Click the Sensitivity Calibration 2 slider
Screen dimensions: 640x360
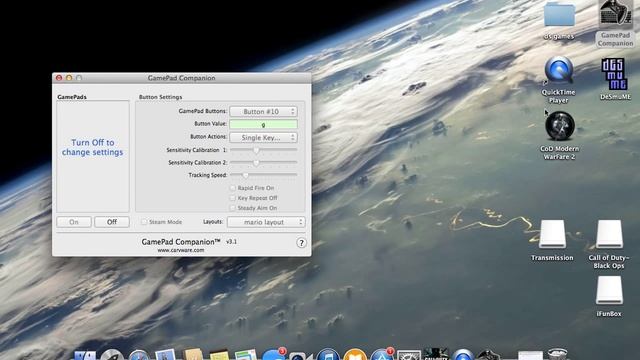point(263,162)
